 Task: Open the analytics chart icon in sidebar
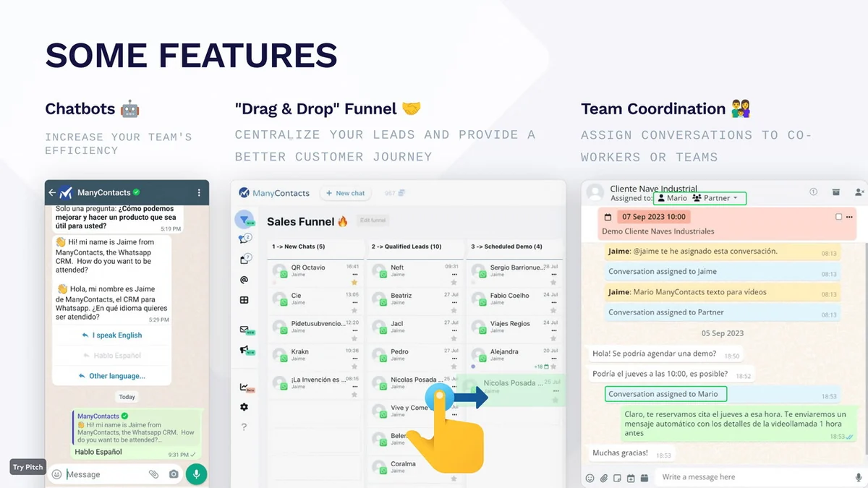point(244,388)
